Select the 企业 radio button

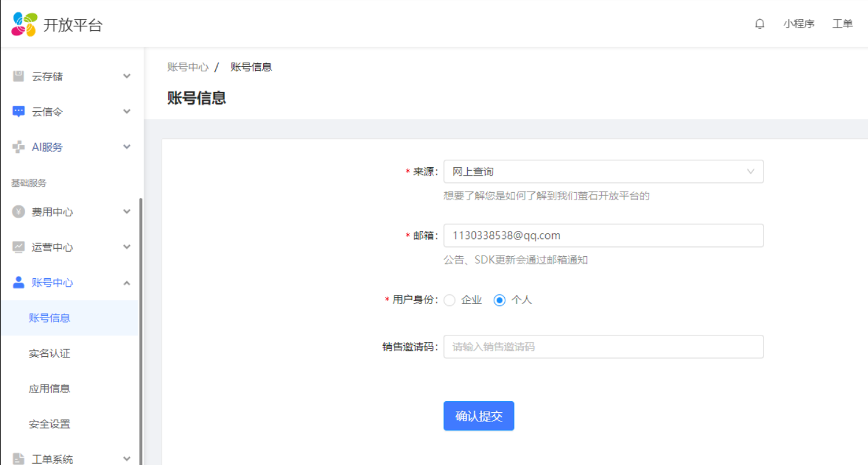coord(449,300)
